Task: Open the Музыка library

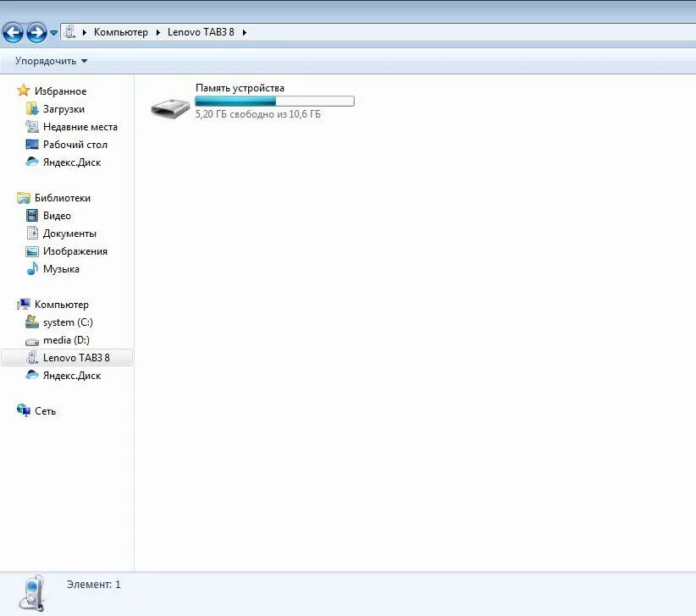Action: (61, 269)
